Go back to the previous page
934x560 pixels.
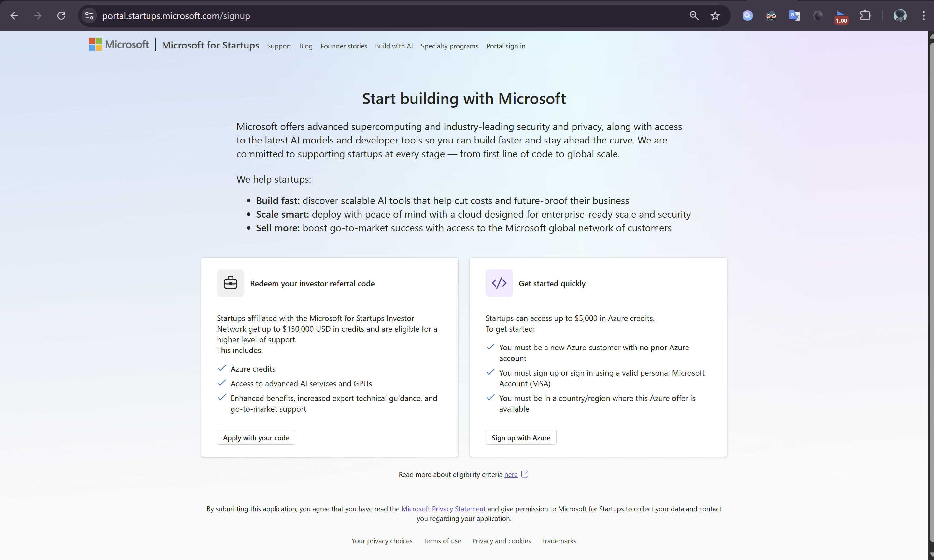tap(14, 16)
